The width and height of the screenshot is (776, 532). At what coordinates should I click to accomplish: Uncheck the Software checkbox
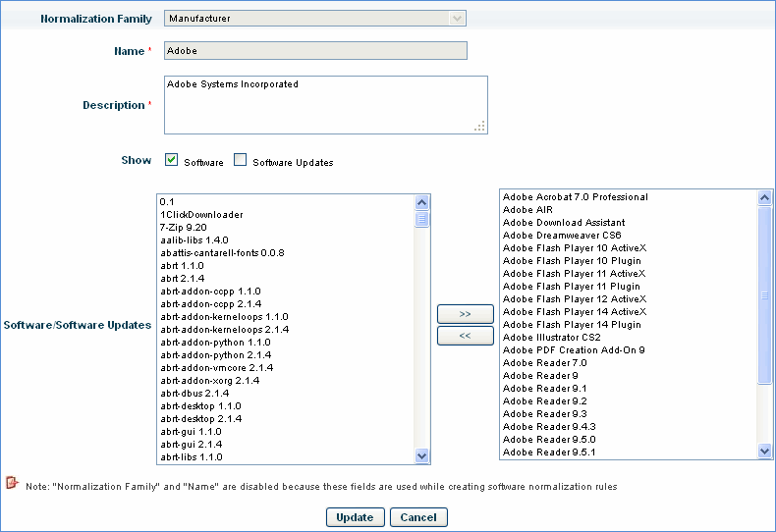[x=171, y=160]
